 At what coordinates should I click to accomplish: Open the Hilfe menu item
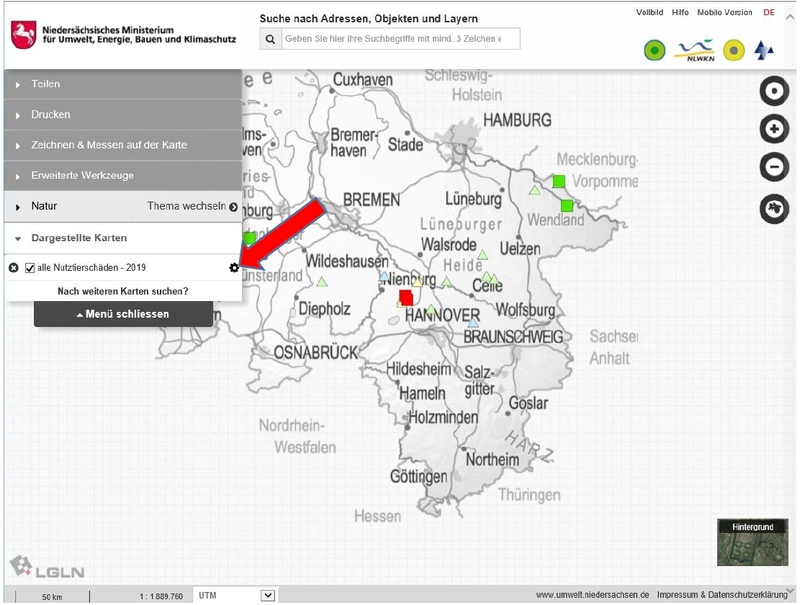(x=680, y=13)
